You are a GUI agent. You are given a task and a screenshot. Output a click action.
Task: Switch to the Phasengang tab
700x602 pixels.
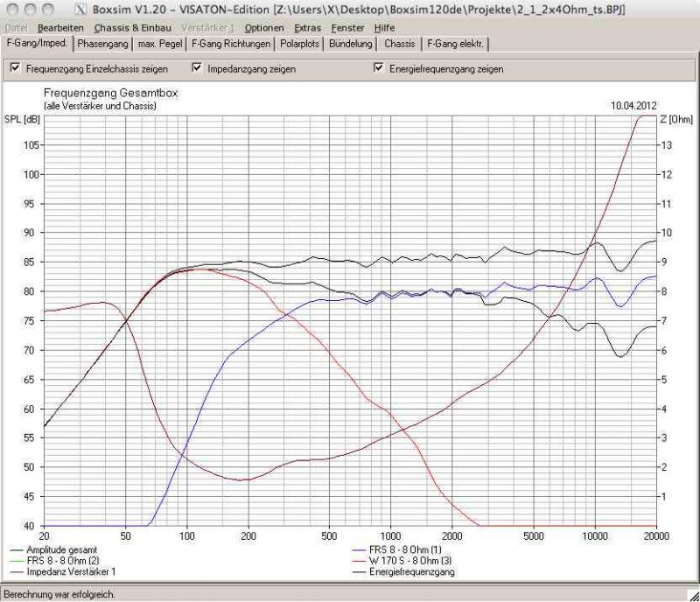pos(102,44)
